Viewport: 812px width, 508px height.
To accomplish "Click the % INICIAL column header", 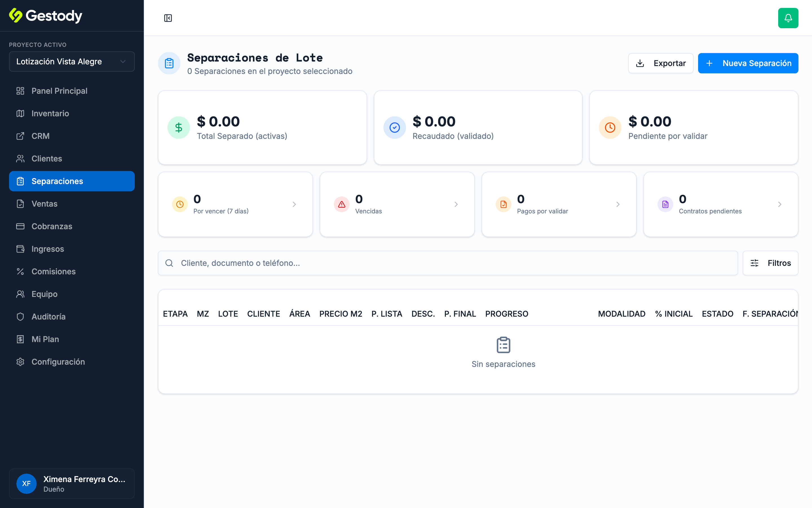I will pos(673,314).
